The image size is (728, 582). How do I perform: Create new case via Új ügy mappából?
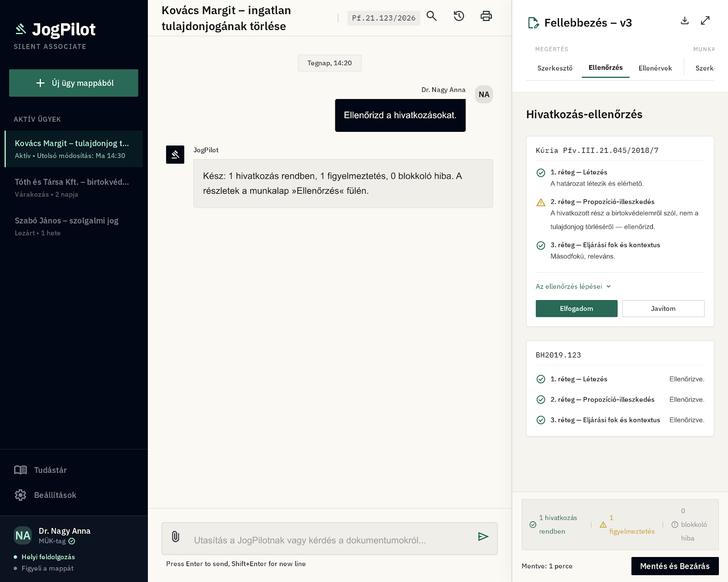click(x=74, y=83)
